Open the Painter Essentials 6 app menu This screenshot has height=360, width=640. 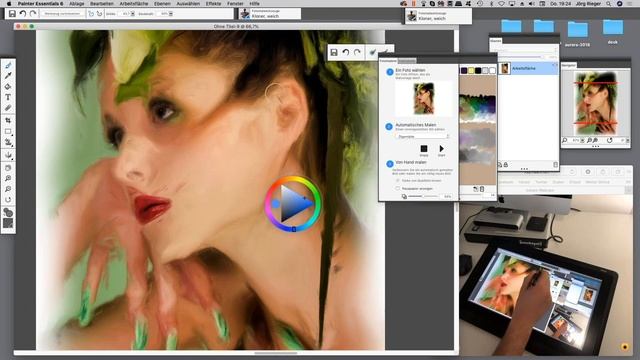click(40, 3)
